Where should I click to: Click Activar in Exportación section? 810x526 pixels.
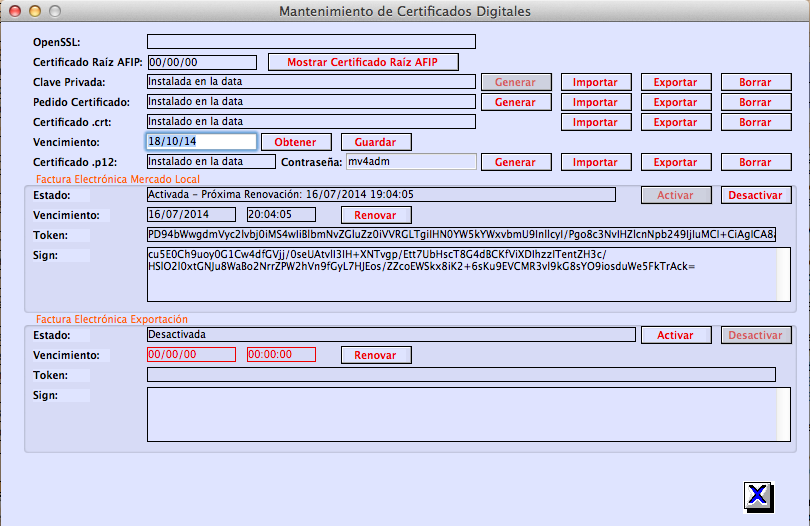(x=676, y=335)
